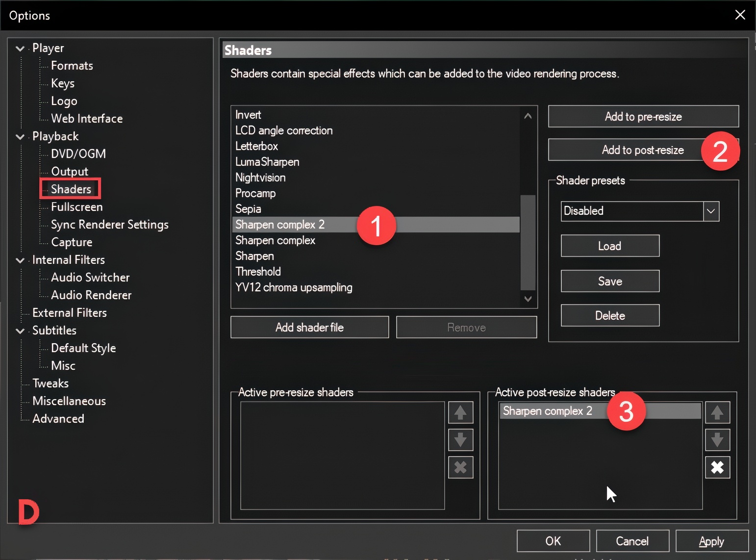Open Sync Renderer Settings page
756x560 pixels.
pos(110,225)
